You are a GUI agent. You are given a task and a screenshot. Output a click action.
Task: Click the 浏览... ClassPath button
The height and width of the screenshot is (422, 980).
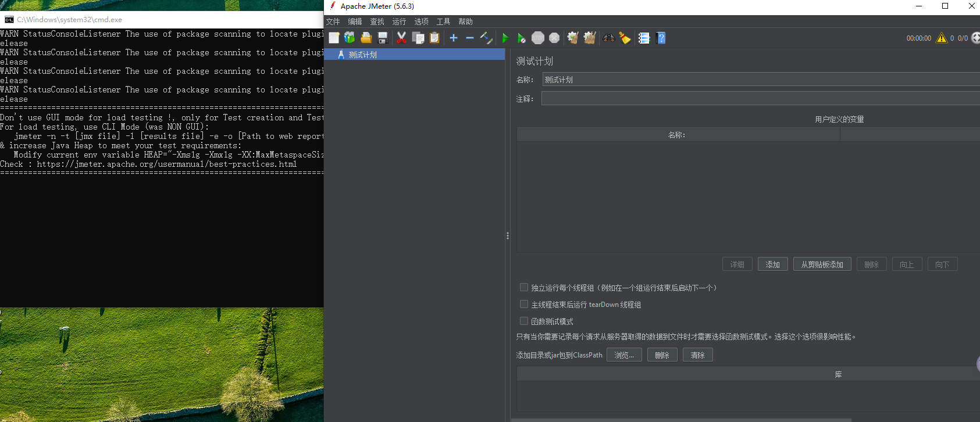point(624,355)
